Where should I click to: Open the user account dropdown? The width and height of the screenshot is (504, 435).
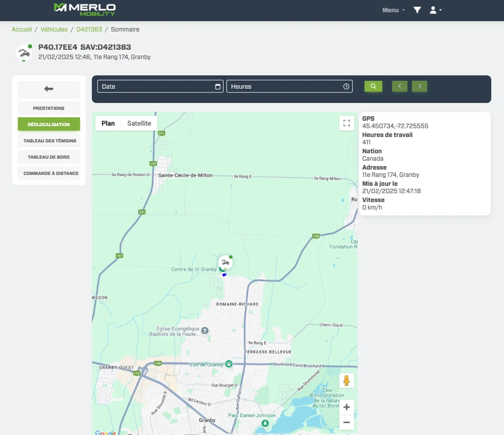tap(435, 10)
